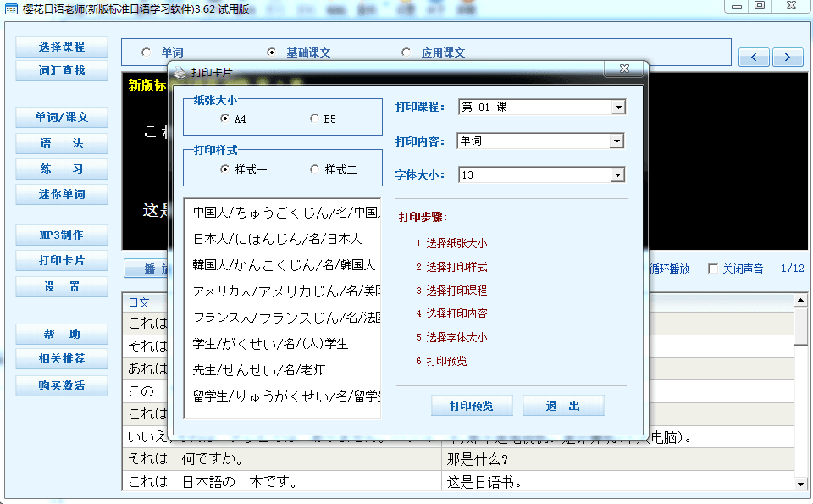The height and width of the screenshot is (504, 813).
Task: Open the 字体大小 dropdown
Action: [x=617, y=175]
